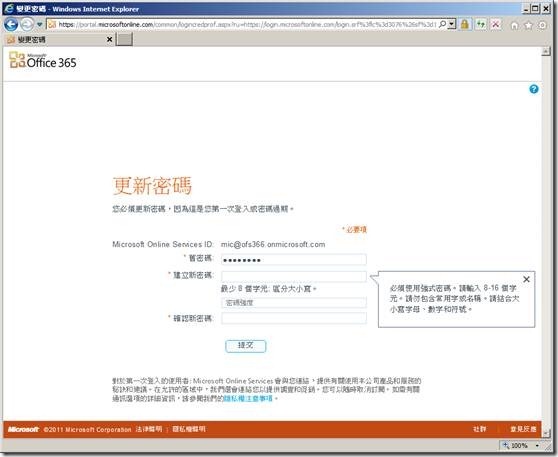Viewport: 558px width, 457px height.
Task: Click mic@ofs366.onmicrosoft.com ID text
Action: point(273,245)
